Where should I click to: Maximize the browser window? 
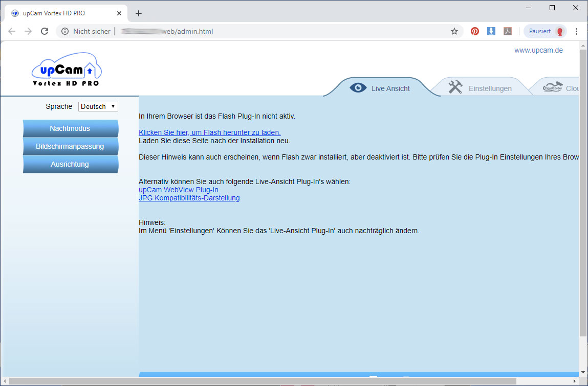pos(552,8)
